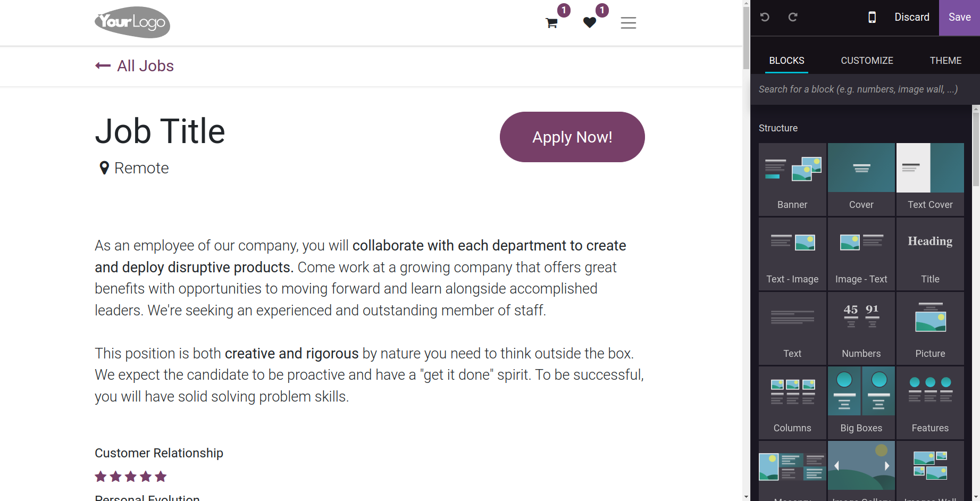Switch to the Theme tab

click(x=945, y=61)
